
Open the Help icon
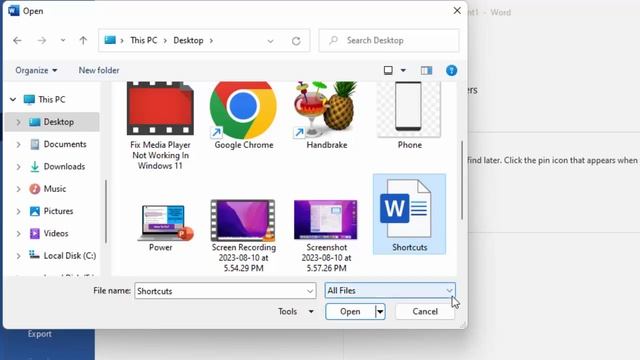451,71
